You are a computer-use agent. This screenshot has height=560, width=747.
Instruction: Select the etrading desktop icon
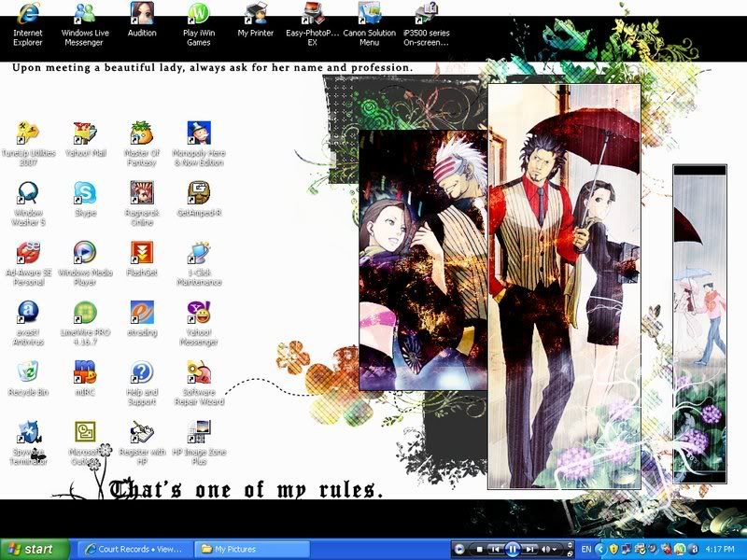point(142,319)
